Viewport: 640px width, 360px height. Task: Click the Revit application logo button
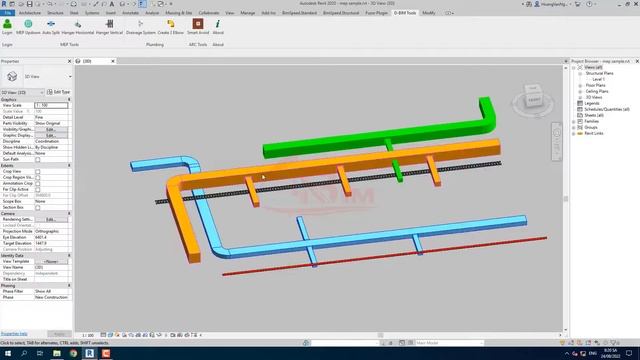pos(4,4)
